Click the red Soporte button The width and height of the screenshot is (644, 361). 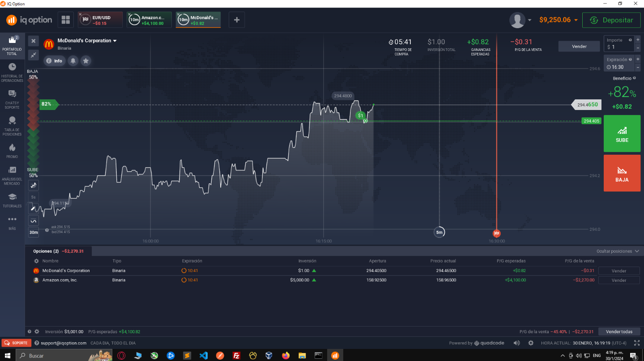pos(17,343)
